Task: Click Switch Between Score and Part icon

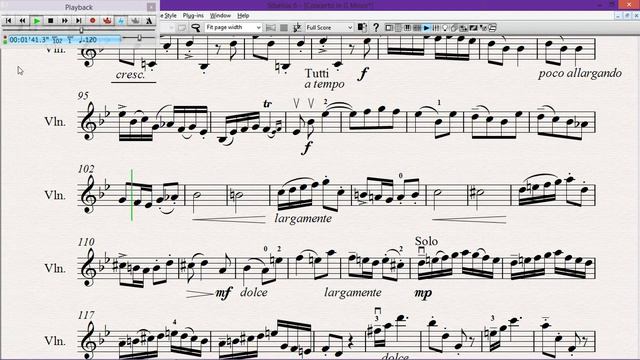Action: (x=362, y=27)
